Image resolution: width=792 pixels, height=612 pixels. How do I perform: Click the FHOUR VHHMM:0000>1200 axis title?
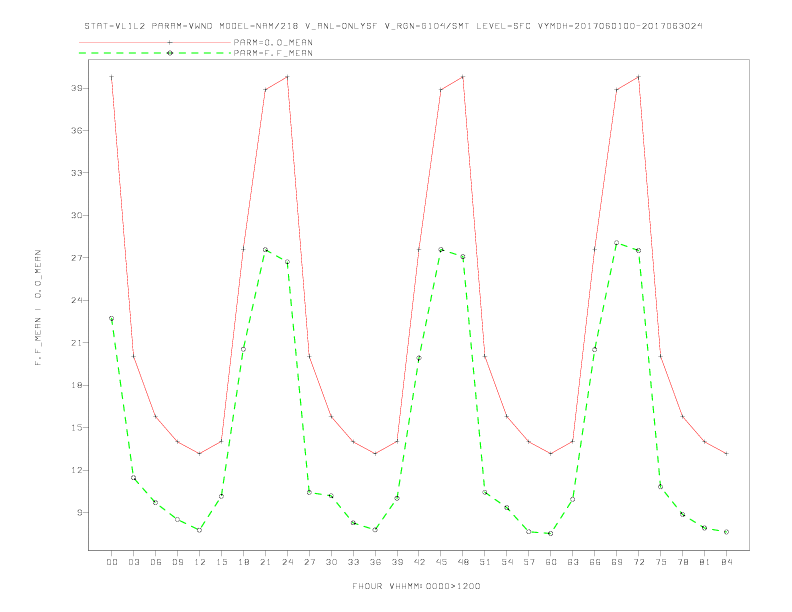coord(416,586)
